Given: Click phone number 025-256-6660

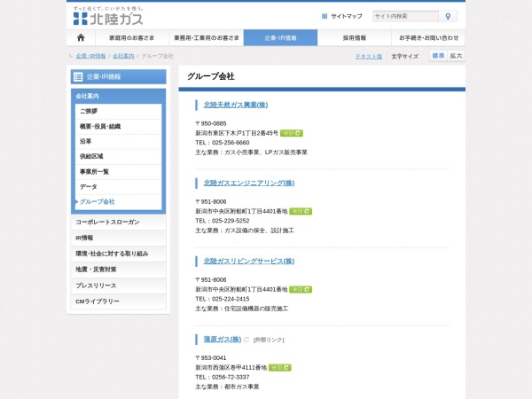Looking at the screenshot, I should [x=231, y=143].
